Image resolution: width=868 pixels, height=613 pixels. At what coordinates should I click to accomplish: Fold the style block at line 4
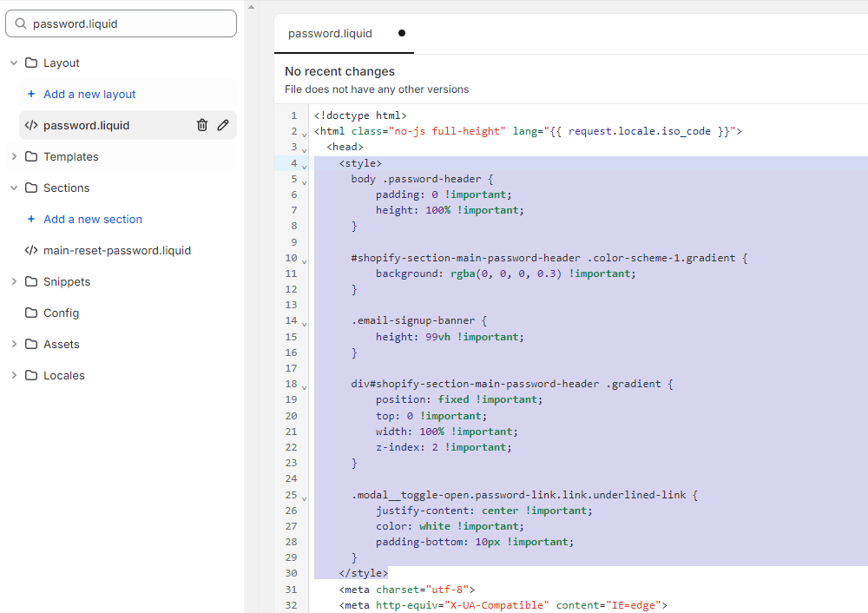304,166
